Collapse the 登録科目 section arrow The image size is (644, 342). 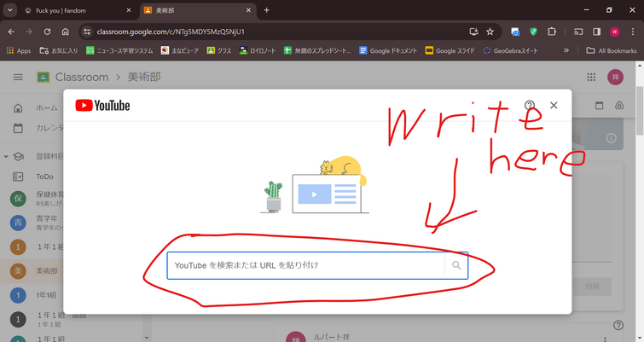(x=6, y=156)
